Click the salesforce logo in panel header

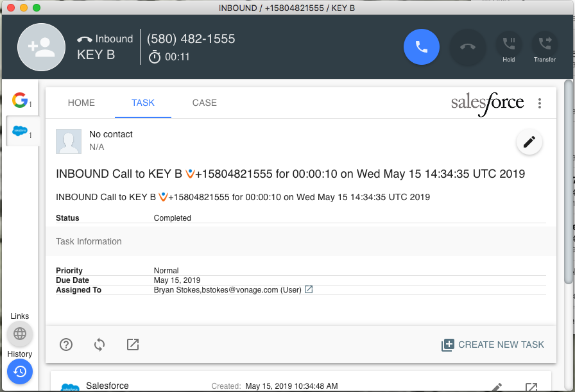pos(487,103)
